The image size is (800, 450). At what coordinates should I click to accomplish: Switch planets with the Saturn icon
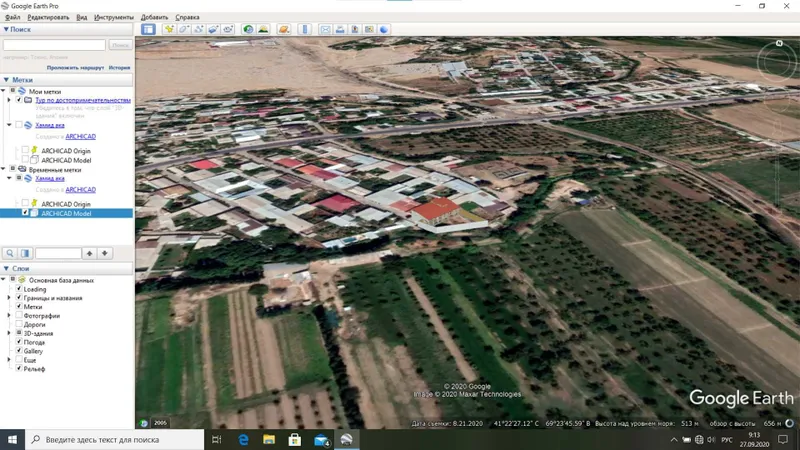pyautogui.click(x=284, y=29)
